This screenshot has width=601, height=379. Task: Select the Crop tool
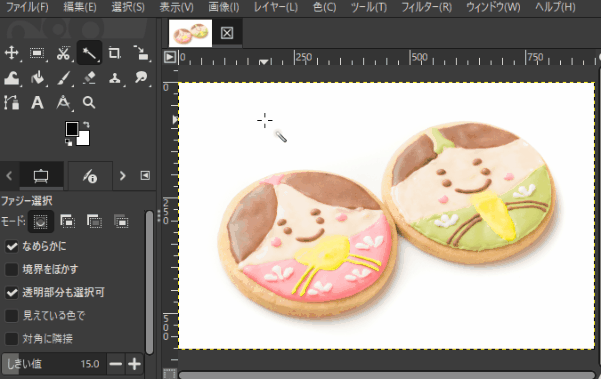point(114,53)
